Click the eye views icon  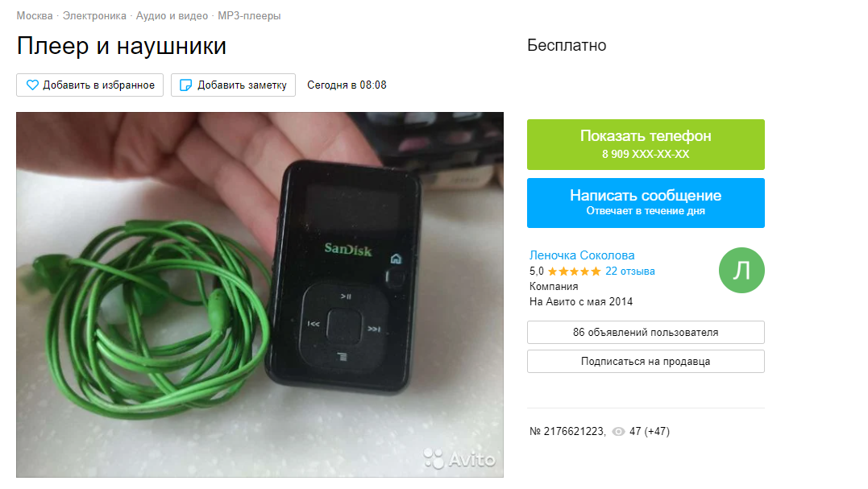click(x=618, y=432)
